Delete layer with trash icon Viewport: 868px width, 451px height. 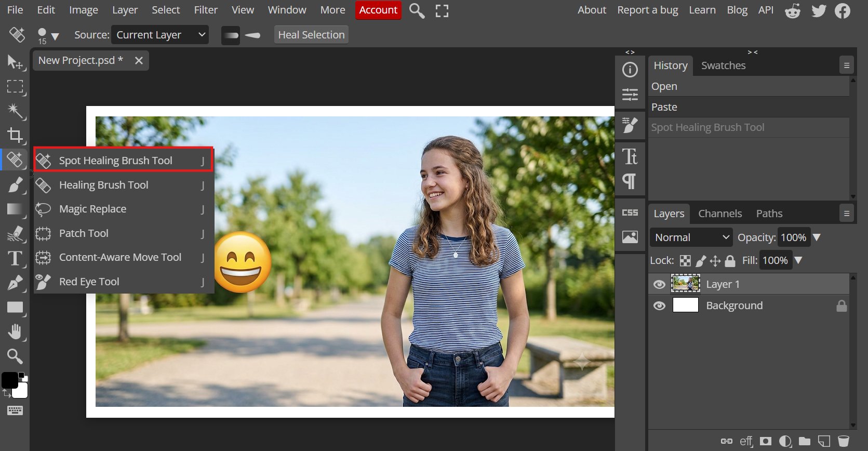click(x=844, y=441)
